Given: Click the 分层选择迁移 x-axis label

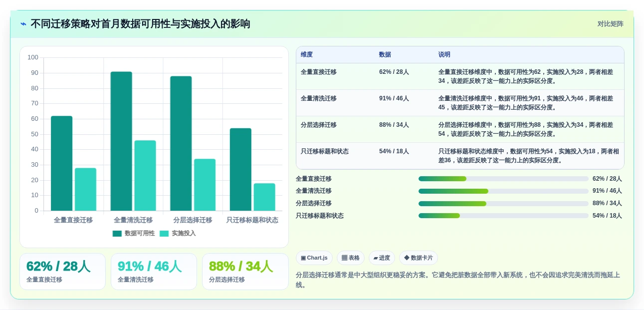Looking at the screenshot, I should (193, 220).
